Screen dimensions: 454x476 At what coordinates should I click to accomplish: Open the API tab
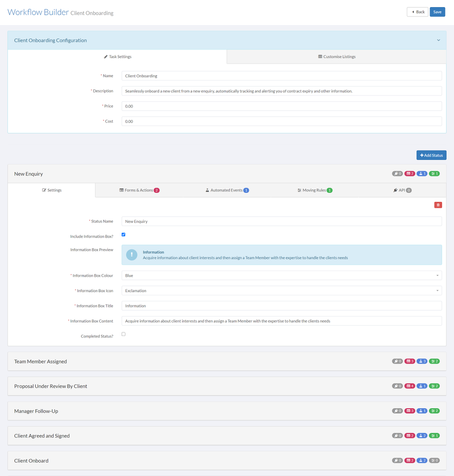click(x=402, y=190)
